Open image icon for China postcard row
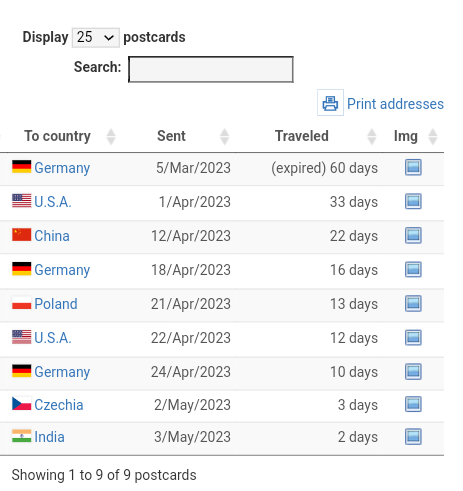The height and width of the screenshot is (491, 463). click(x=413, y=235)
